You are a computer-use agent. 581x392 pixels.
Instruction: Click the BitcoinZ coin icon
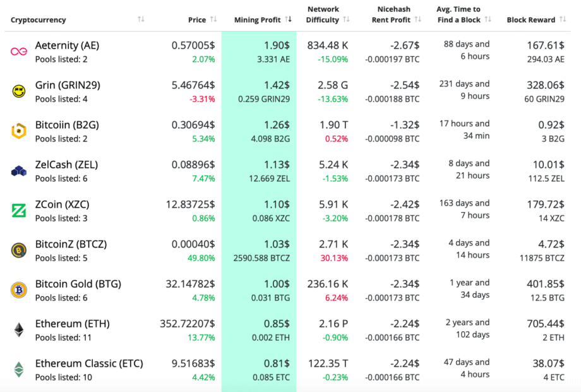point(19,251)
